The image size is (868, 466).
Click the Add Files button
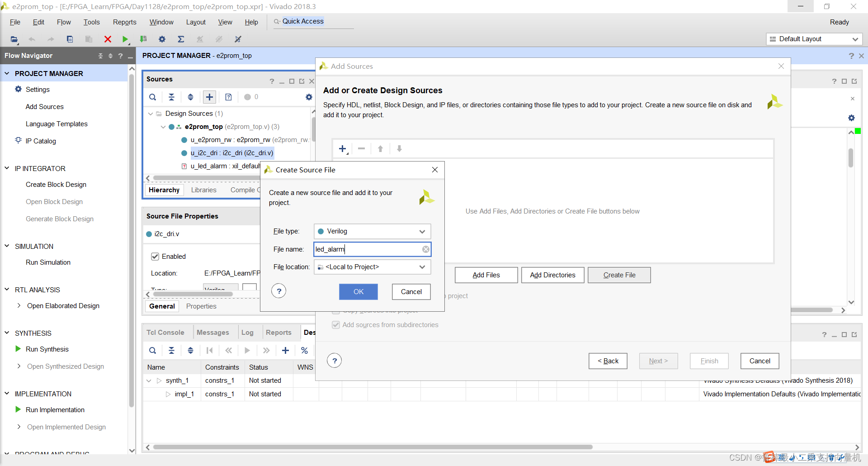click(x=486, y=275)
